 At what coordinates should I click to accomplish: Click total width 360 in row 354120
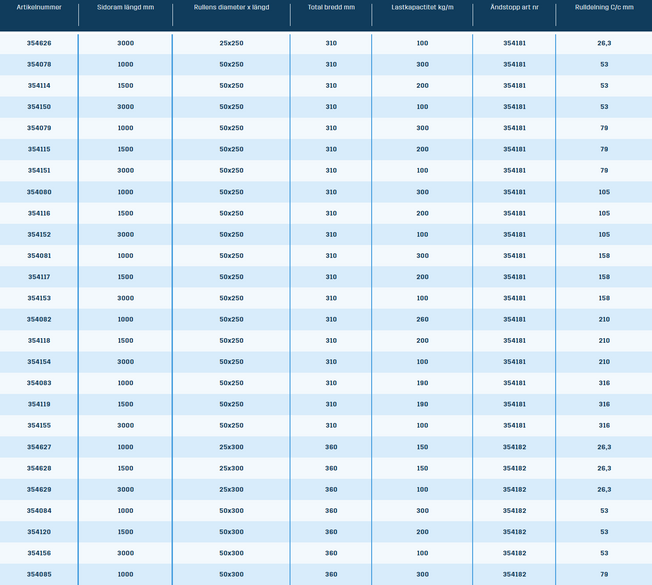[x=331, y=532]
